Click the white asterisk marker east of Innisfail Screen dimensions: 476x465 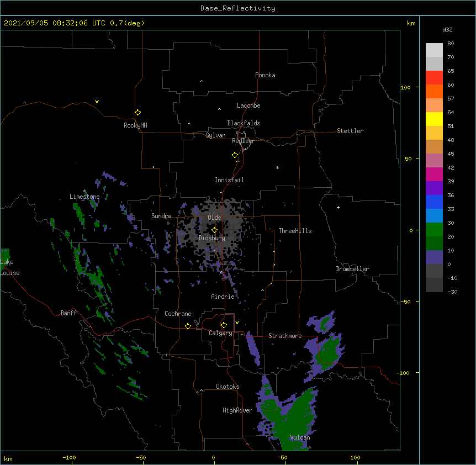(x=277, y=167)
